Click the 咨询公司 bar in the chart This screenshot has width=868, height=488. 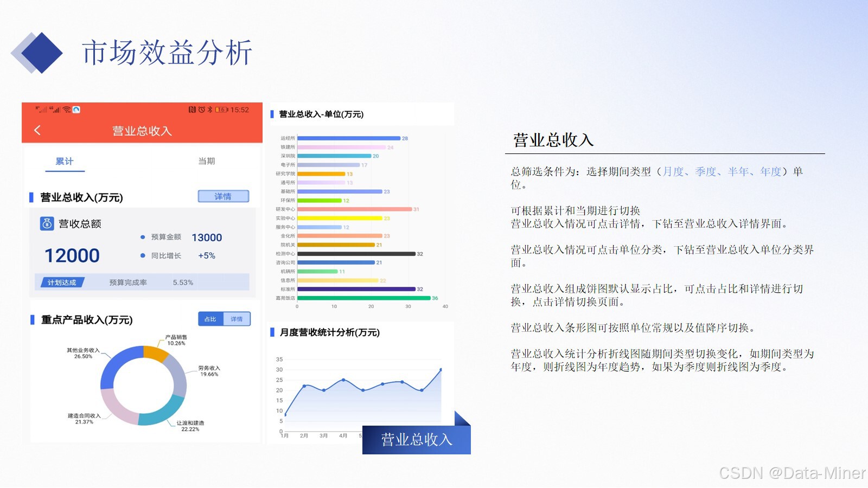pos(336,262)
